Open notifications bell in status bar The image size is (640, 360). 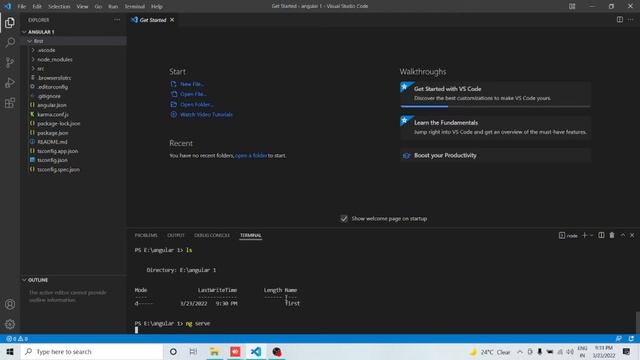pyautogui.click(x=631, y=339)
